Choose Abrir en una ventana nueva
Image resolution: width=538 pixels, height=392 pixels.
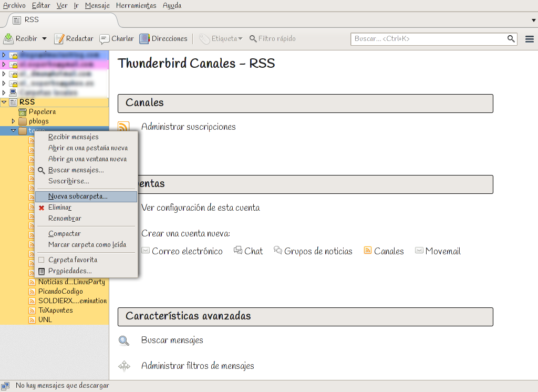tap(86, 159)
